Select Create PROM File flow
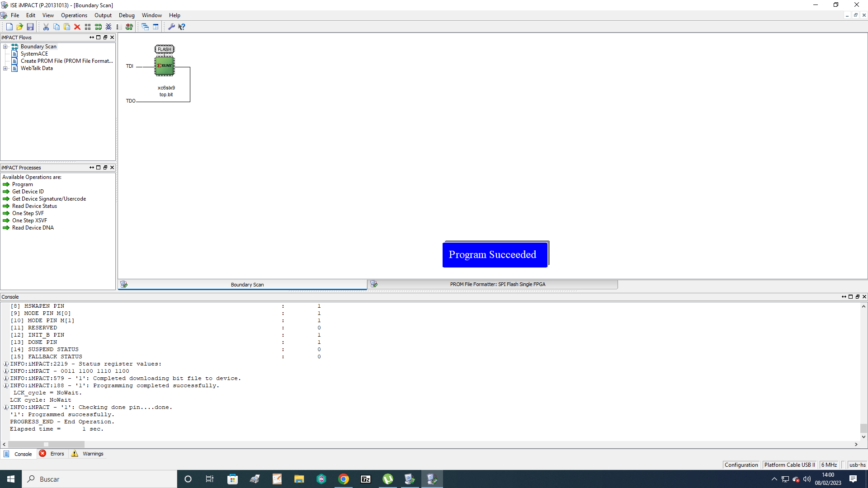The height and width of the screenshot is (488, 868). 66,61
